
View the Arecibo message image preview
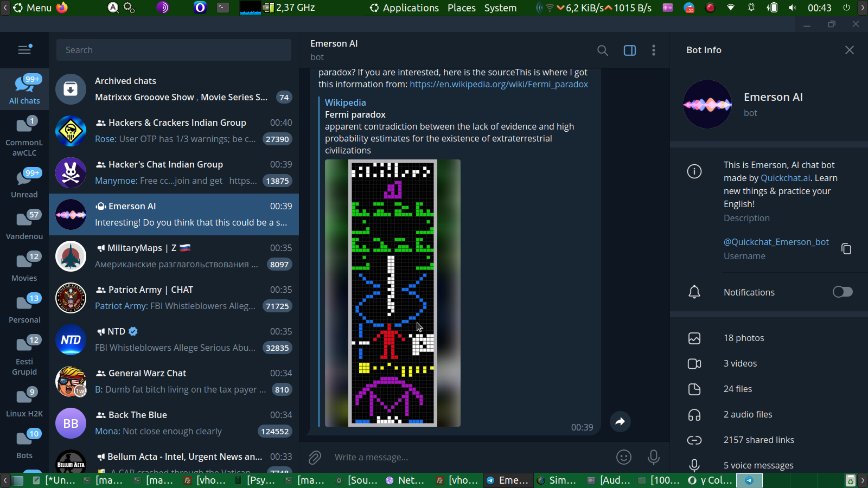click(x=393, y=293)
